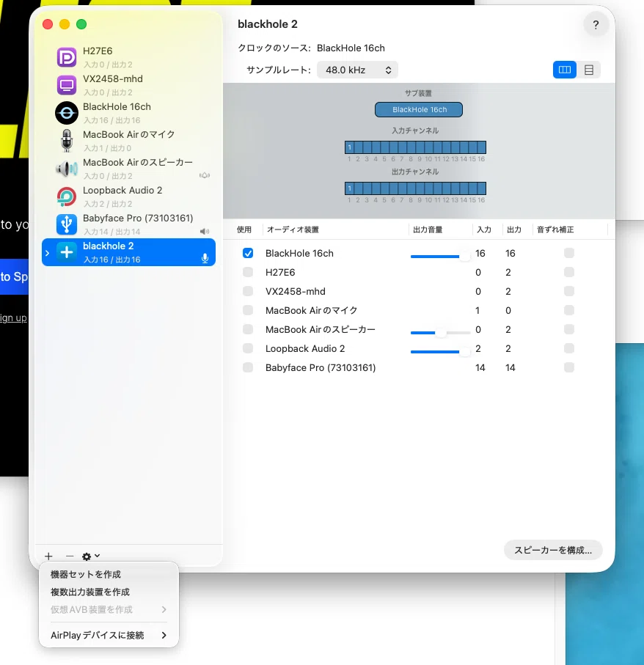Click sign up link in background window
The width and height of the screenshot is (644, 665).
click(x=14, y=317)
